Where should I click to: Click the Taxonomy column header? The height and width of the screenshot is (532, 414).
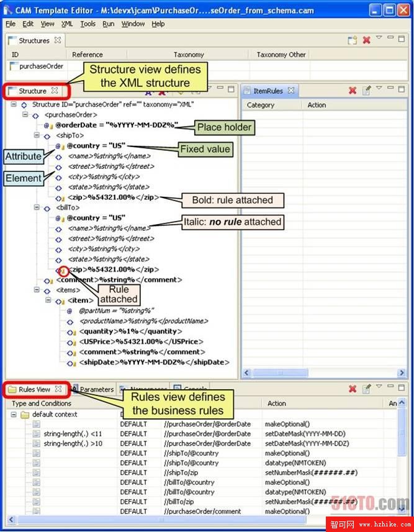tap(188, 55)
